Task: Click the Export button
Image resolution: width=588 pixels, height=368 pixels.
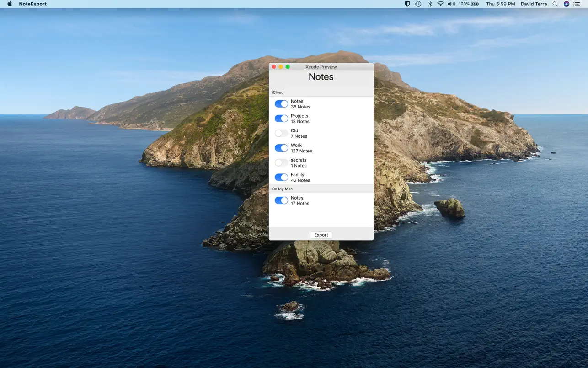Action: coord(321,235)
